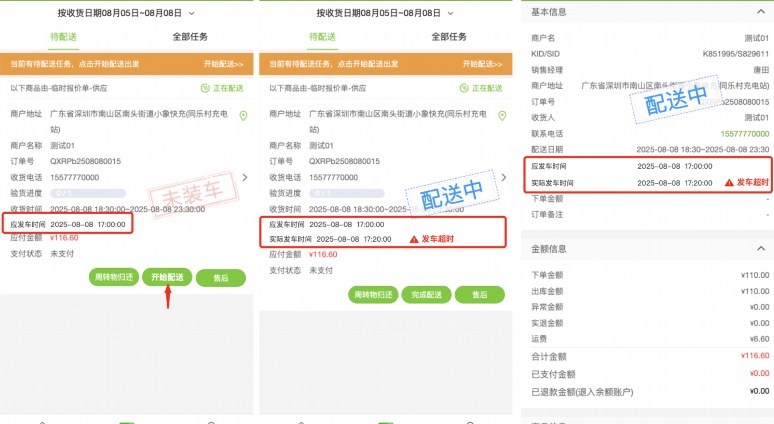Click 以下商品由-临时报价单-供应 in left screen

59,88
